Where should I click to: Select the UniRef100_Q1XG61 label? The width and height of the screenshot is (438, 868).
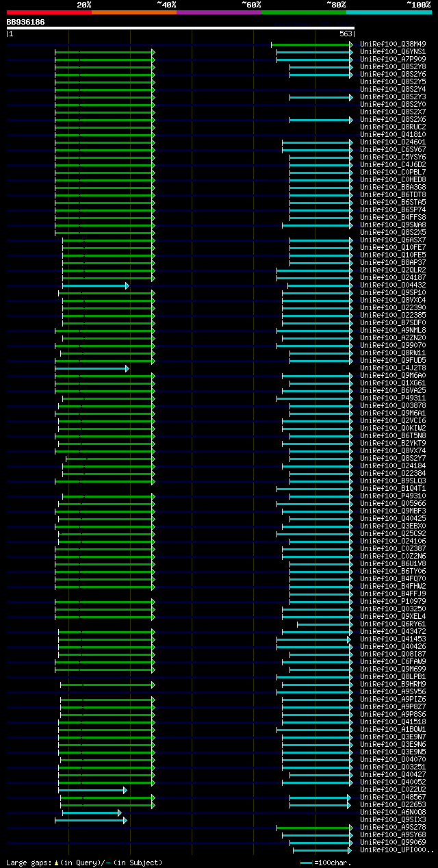394,383
